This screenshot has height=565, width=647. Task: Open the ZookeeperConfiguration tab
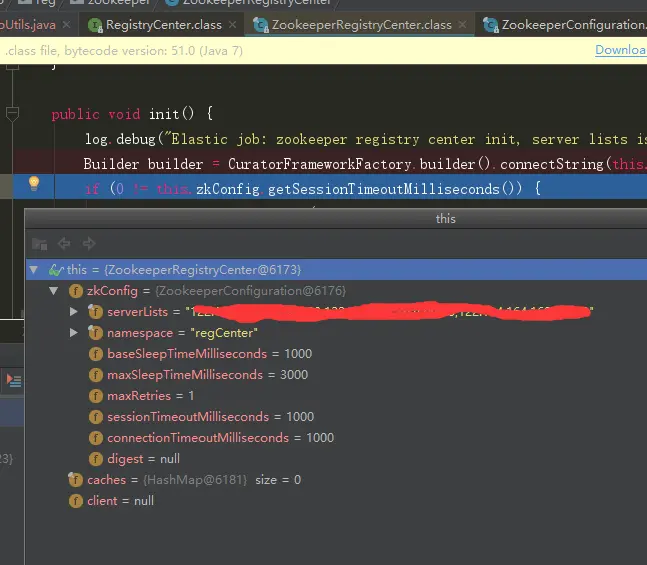point(563,25)
